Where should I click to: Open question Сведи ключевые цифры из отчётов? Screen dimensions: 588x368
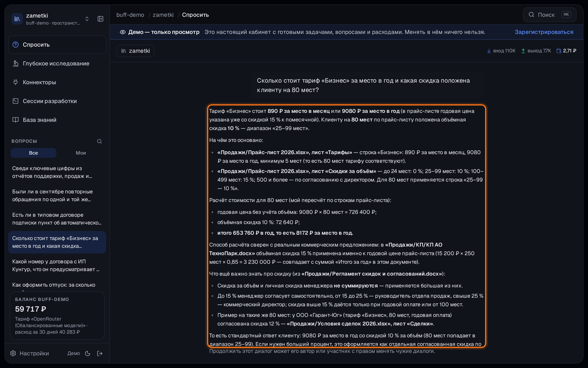click(57, 172)
